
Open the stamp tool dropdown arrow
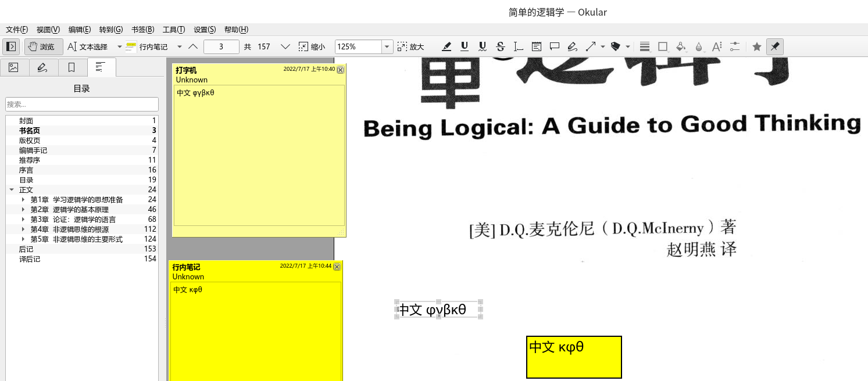tap(628, 46)
